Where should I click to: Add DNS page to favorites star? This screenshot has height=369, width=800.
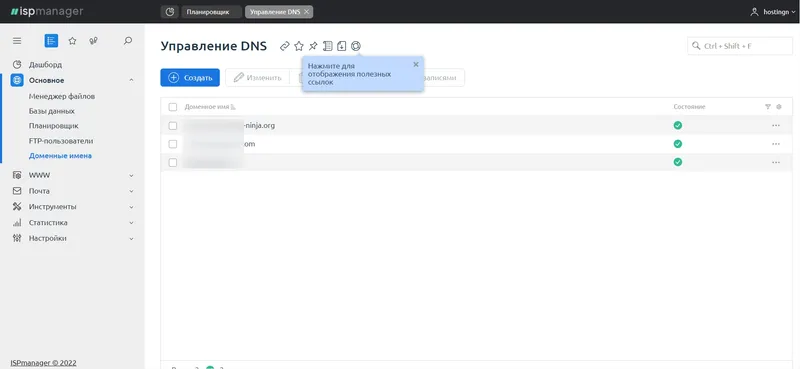[x=299, y=46]
